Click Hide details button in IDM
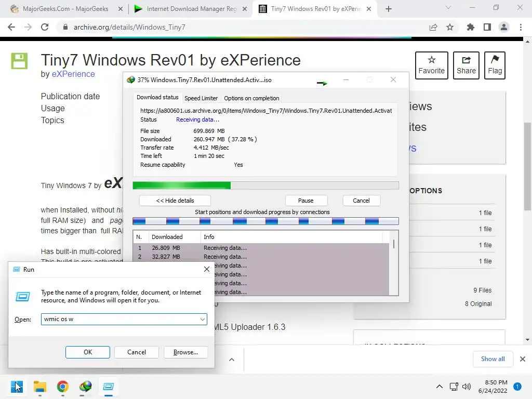The height and width of the screenshot is (399, 532). coord(175,201)
